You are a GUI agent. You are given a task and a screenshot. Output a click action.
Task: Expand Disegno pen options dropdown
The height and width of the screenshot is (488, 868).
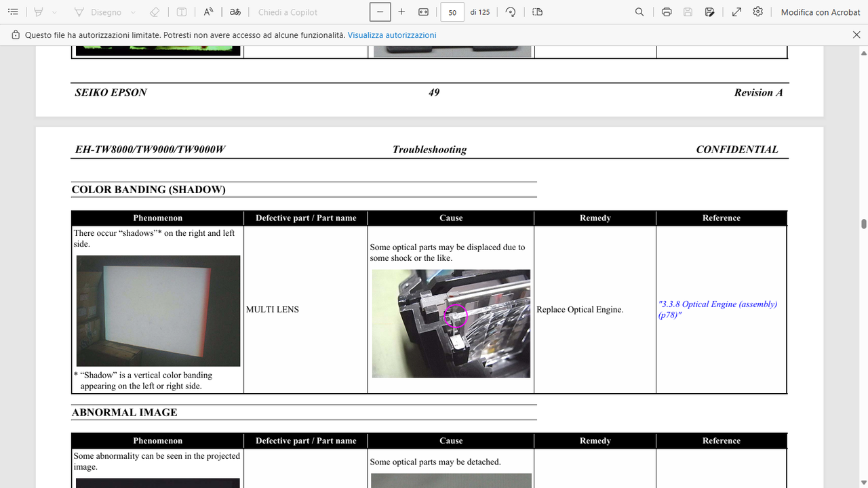[133, 12]
